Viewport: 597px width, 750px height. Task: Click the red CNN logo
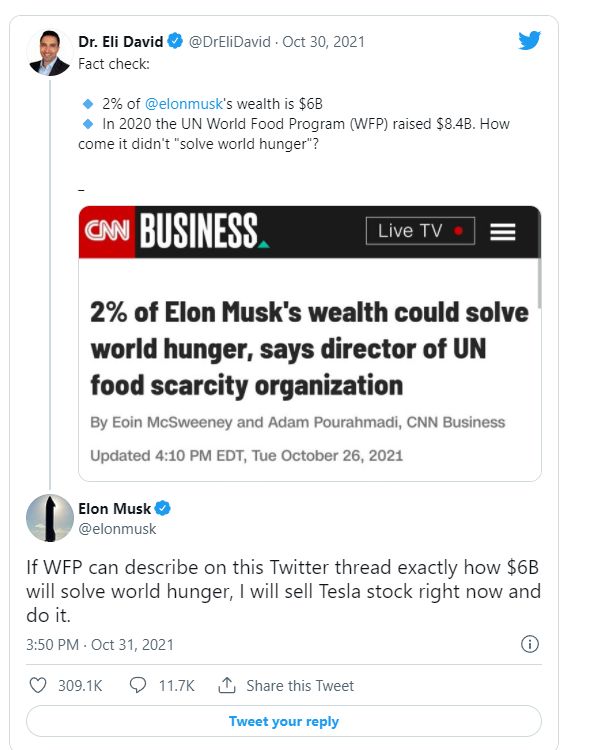[x=107, y=232]
